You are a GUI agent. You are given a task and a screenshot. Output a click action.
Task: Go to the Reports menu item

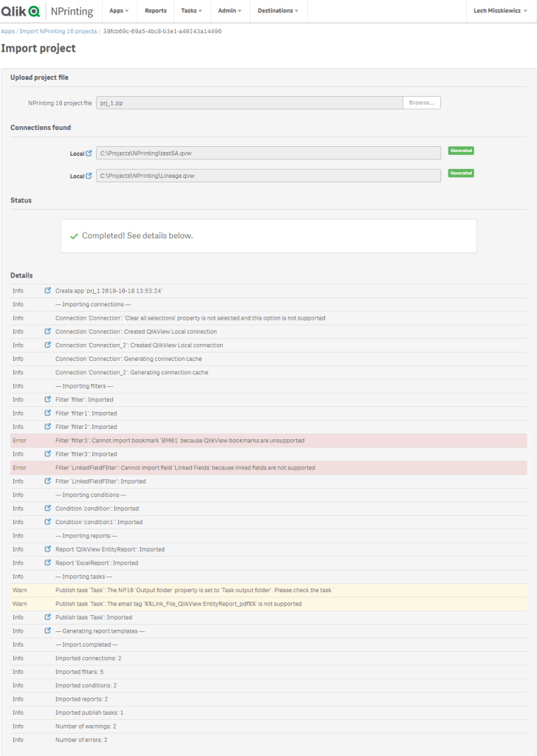coord(156,11)
